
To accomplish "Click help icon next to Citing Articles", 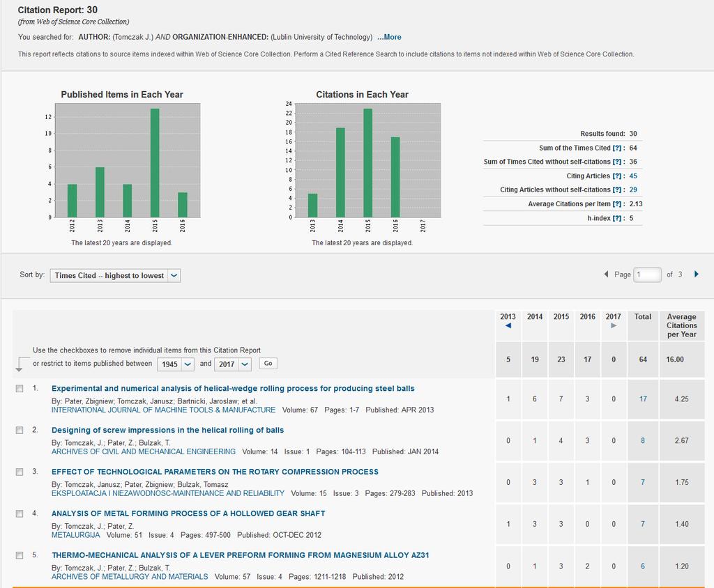I will click(x=617, y=176).
